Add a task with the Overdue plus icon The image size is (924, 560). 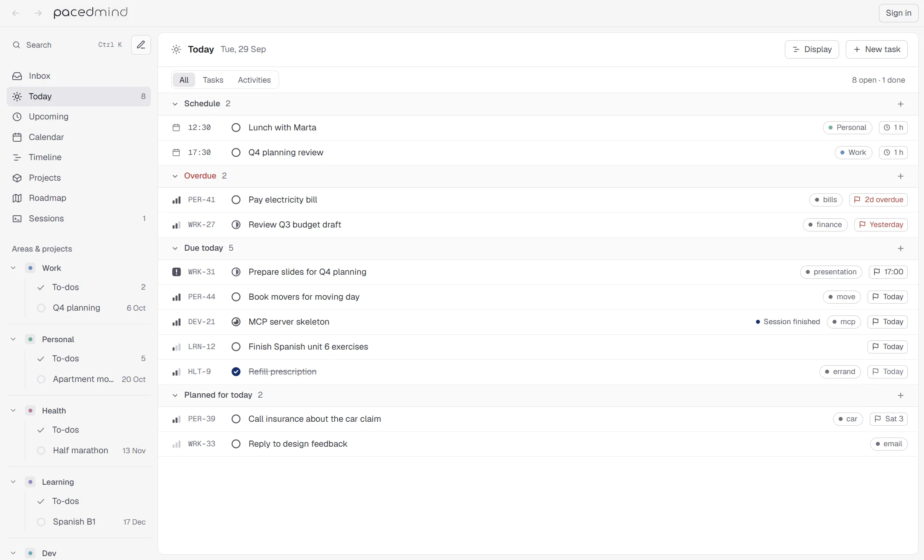click(900, 176)
